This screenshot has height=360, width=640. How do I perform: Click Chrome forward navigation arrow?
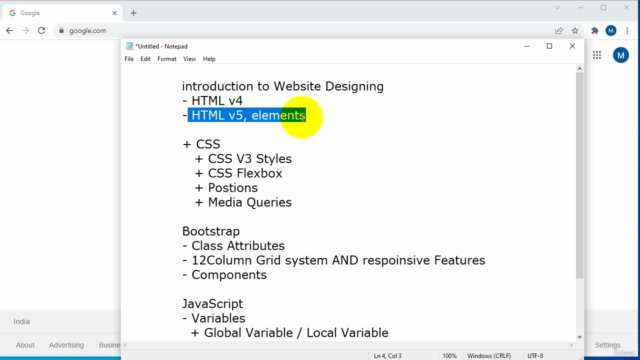tap(25, 31)
